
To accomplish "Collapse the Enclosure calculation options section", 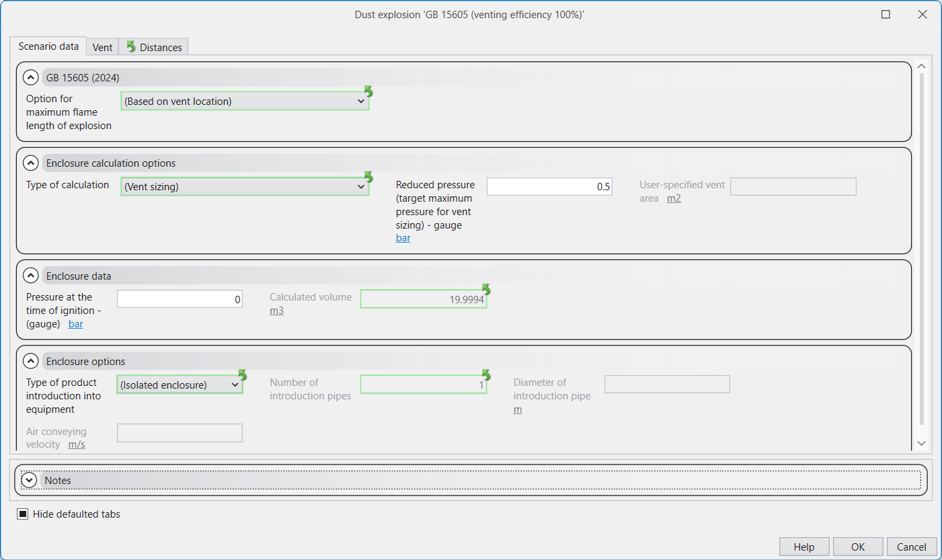I will (30, 163).
